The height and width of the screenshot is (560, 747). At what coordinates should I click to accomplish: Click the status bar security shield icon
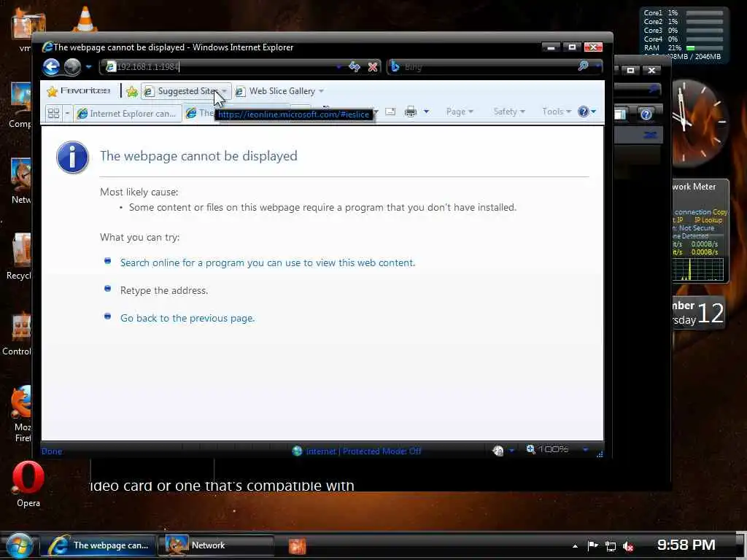point(498,451)
